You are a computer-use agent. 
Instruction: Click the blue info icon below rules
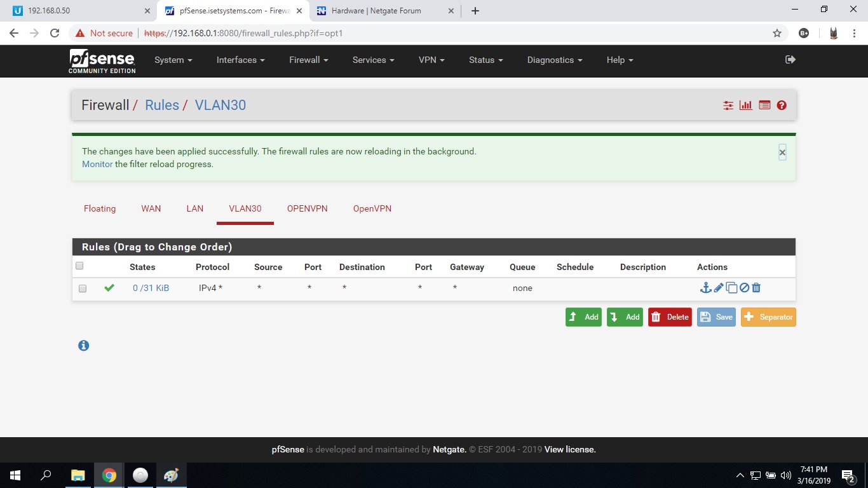pyautogui.click(x=83, y=346)
